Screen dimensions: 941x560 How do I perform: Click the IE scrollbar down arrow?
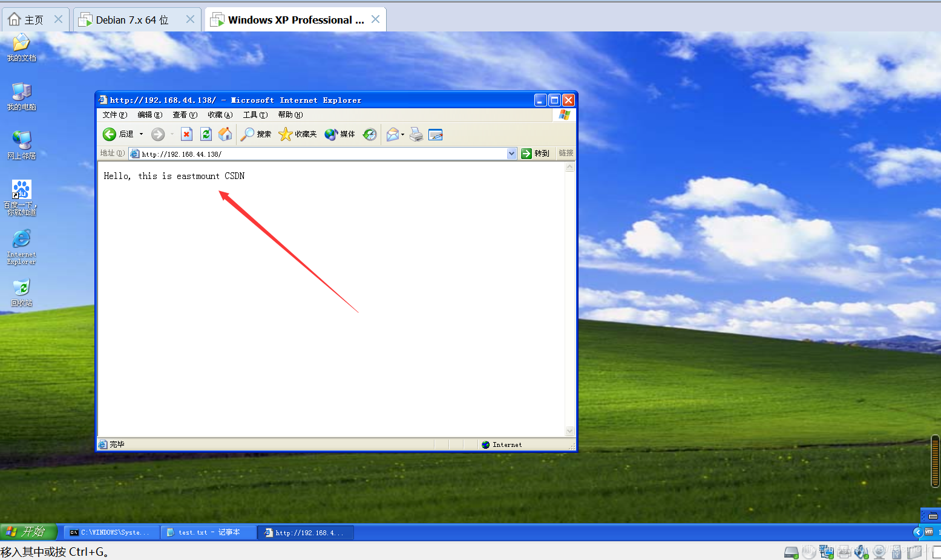point(569,431)
